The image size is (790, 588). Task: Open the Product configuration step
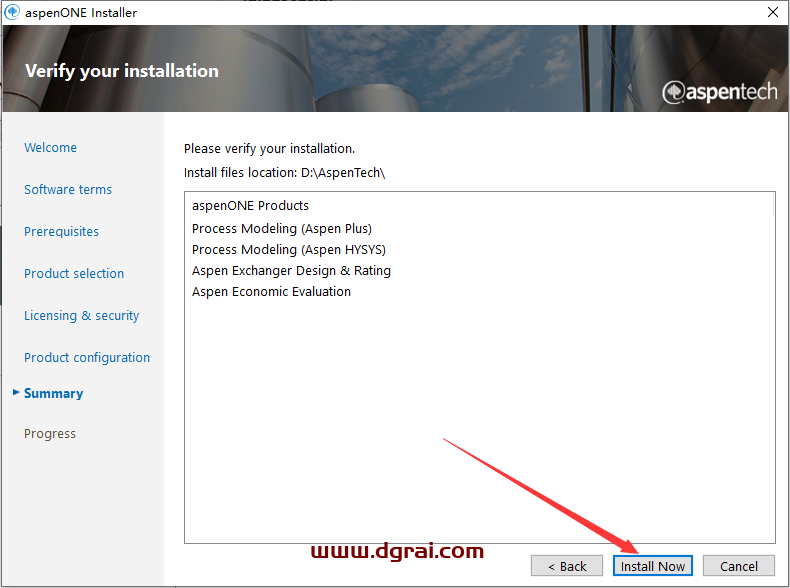pos(87,357)
